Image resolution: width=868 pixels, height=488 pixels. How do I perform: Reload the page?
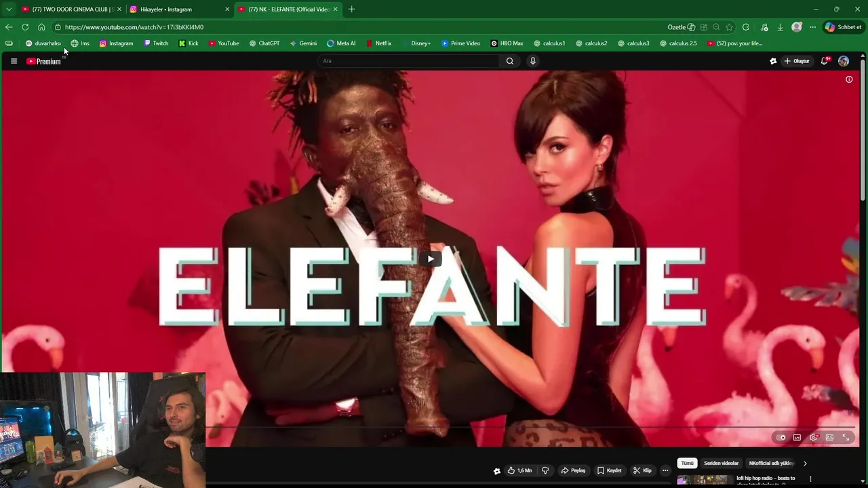[25, 27]
